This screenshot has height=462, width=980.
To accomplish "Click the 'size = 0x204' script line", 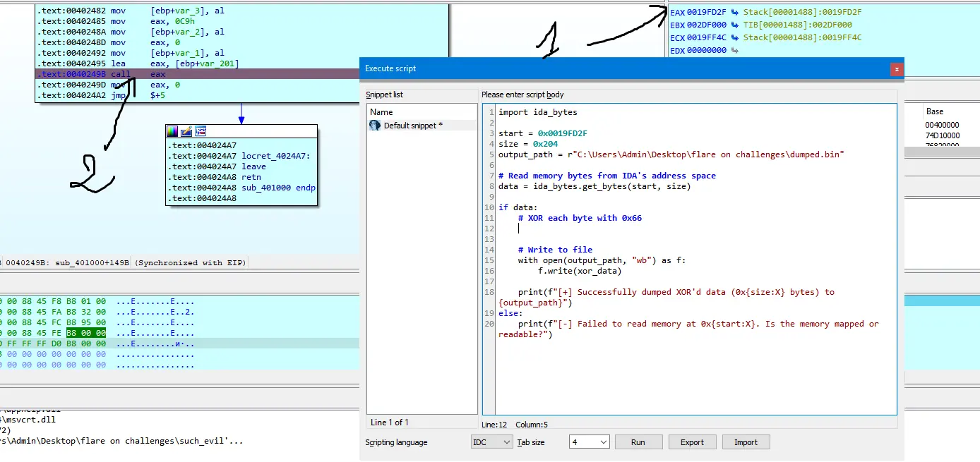I will click(527, 143).
